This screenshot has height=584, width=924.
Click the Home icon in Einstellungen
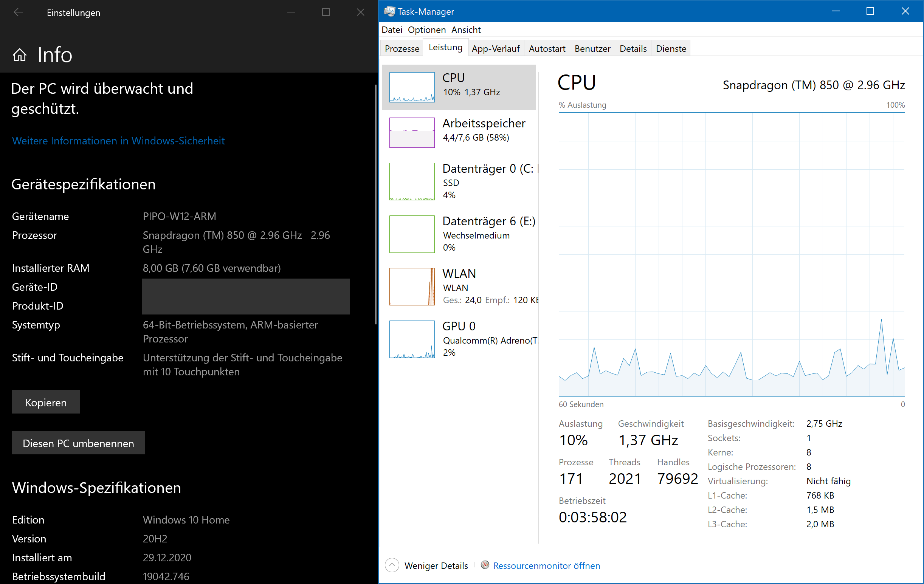click(x=20, y=55)
